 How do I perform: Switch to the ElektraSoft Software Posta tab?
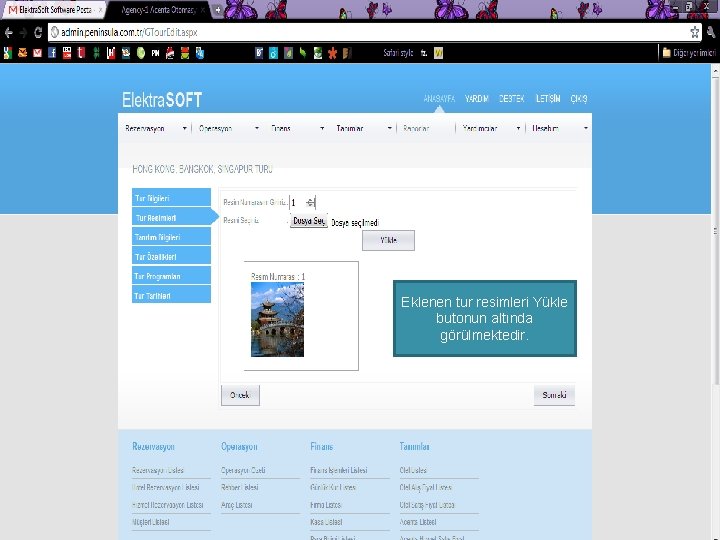pos(54,10)
